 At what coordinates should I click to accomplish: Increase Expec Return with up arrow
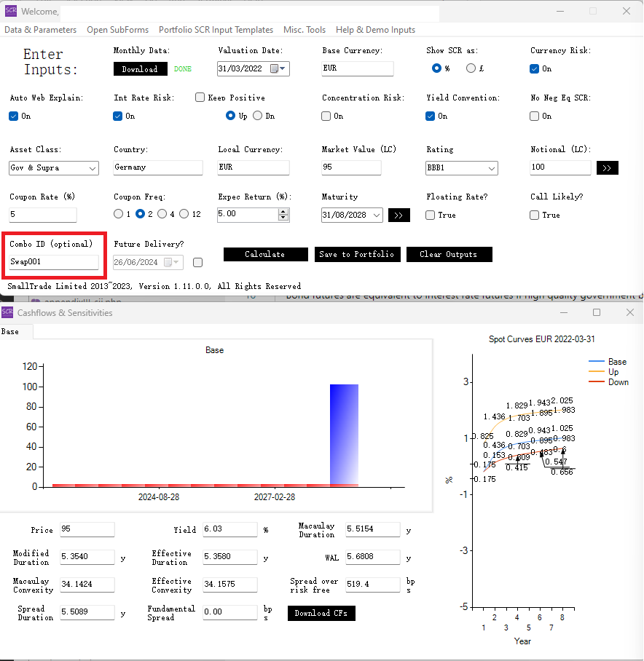283,212
